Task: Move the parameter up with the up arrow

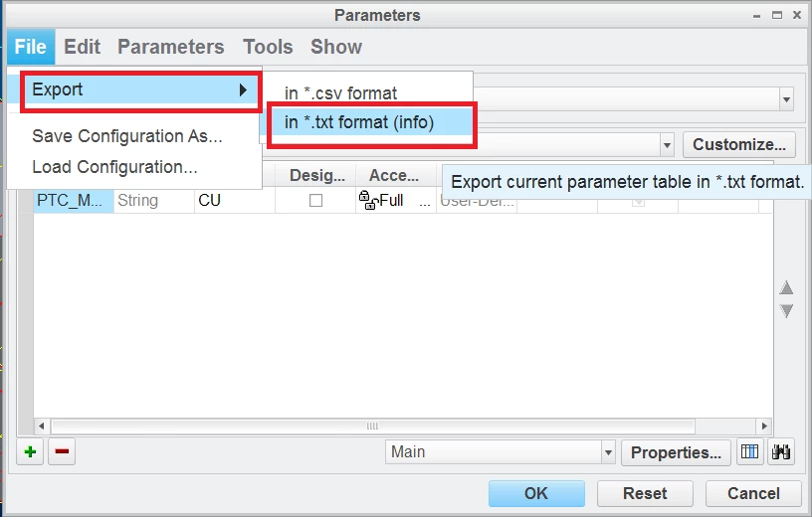Action: click(x=786, y=287)
